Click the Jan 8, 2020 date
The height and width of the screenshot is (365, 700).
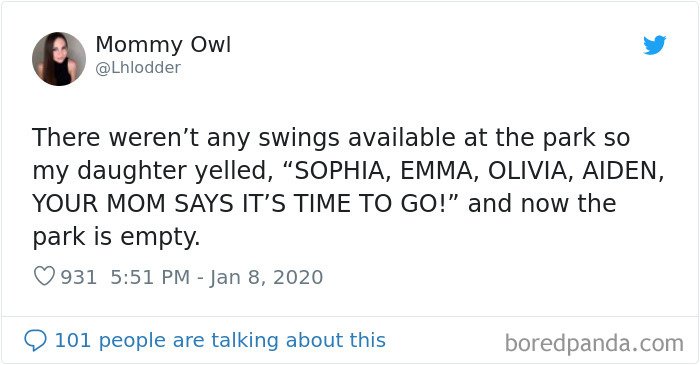[267, 277]
